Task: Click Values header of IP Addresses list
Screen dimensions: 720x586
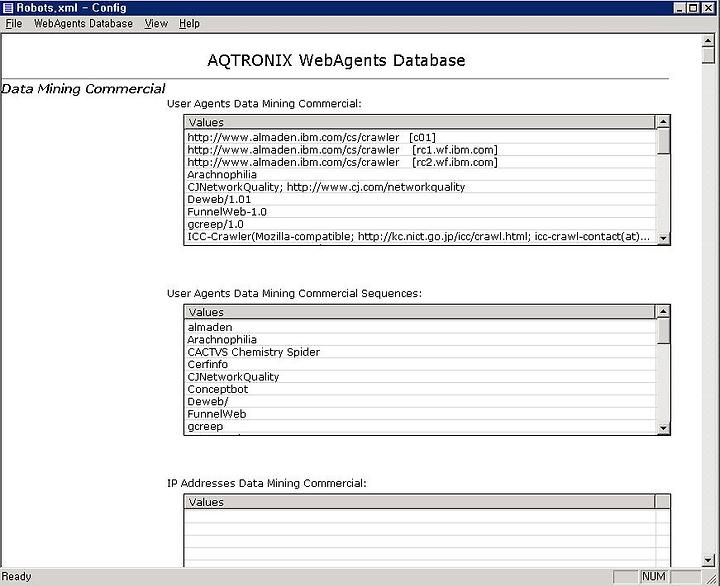Action: coord(420,501)
